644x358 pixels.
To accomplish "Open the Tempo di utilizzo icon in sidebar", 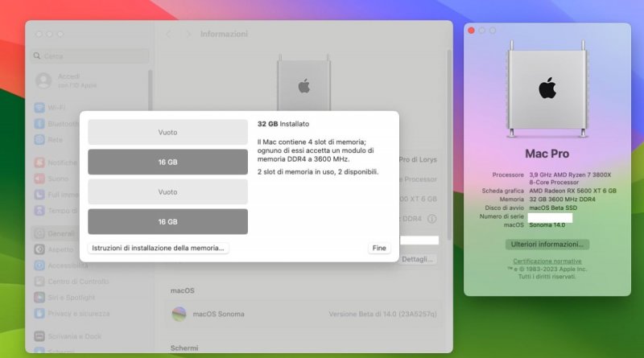I will pos(39,211).
